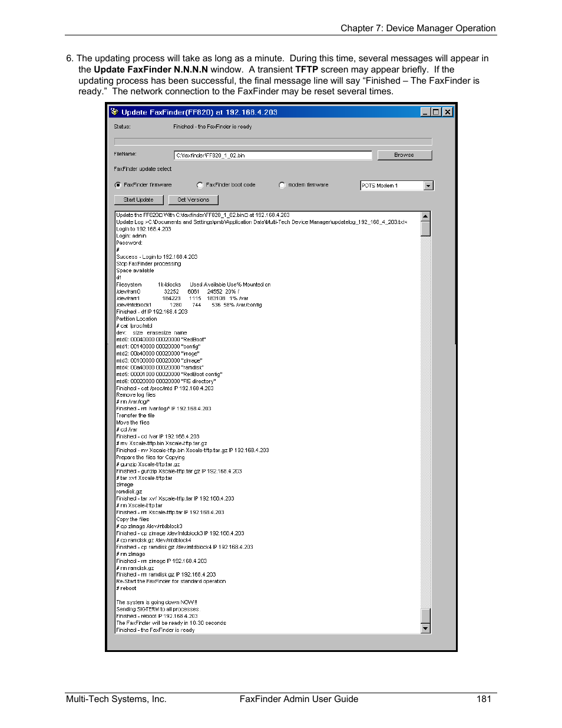Close the Update FaxFinder window
This screenshot has width=562, height=728.
(x=448, y=112)
